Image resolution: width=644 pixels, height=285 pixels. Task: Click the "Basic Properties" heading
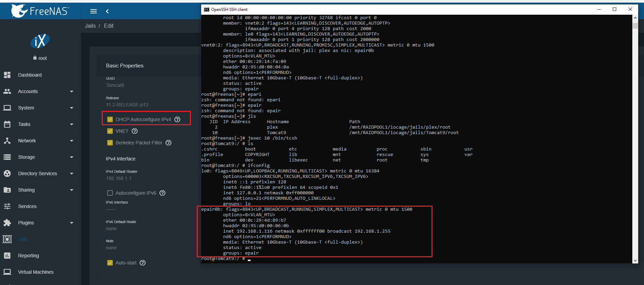point(125,66)
